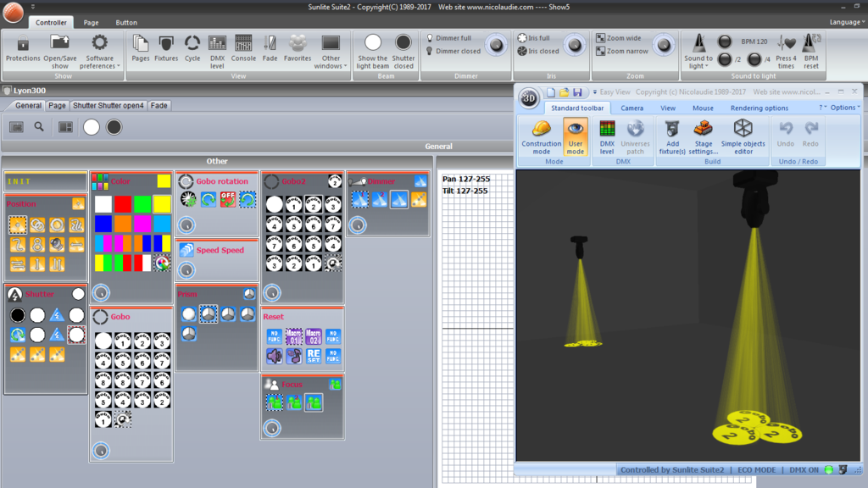Image resolution: width=868 pixels, height=488 pixels.
Task: Open DMX level in Easy View
Action: click(x=607, y=136)
